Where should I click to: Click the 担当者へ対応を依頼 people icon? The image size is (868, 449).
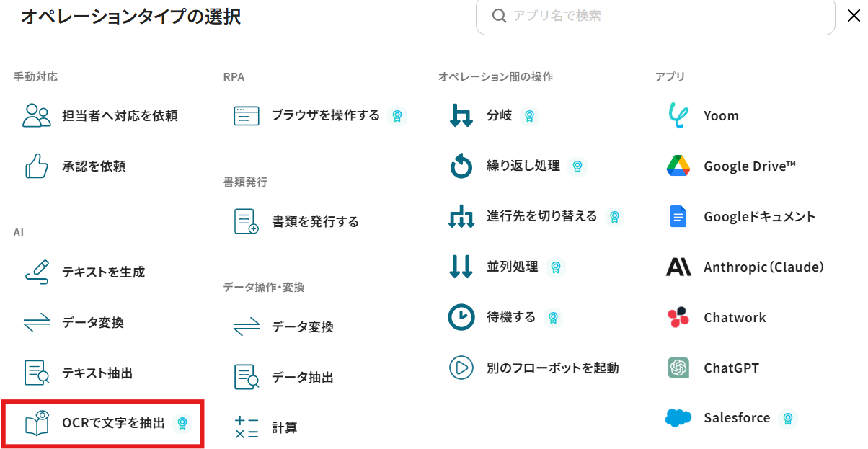click(37, 115)
